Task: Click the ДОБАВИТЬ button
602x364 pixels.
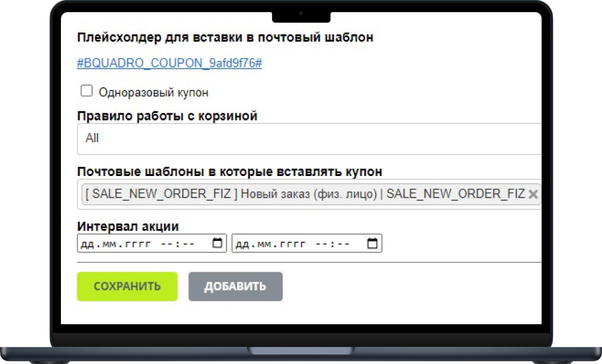Action: click(x=235, y=286)
